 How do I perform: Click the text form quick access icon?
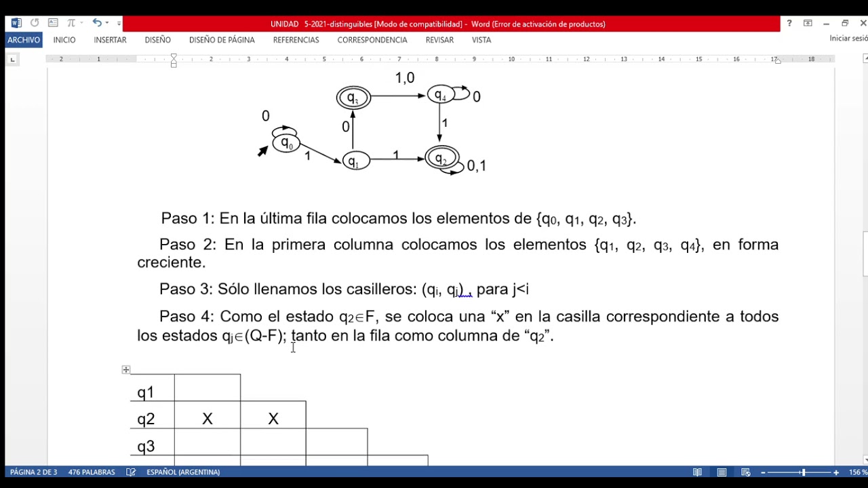pos(53,23)
